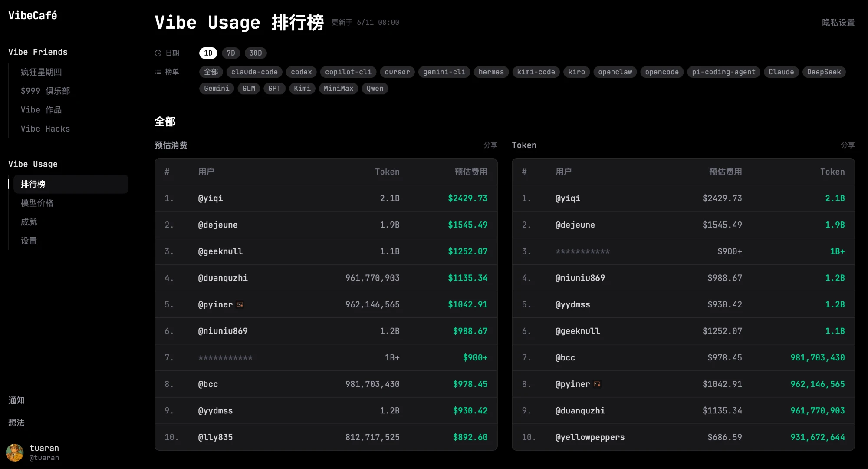Click the tuaran user avatar

15,452
